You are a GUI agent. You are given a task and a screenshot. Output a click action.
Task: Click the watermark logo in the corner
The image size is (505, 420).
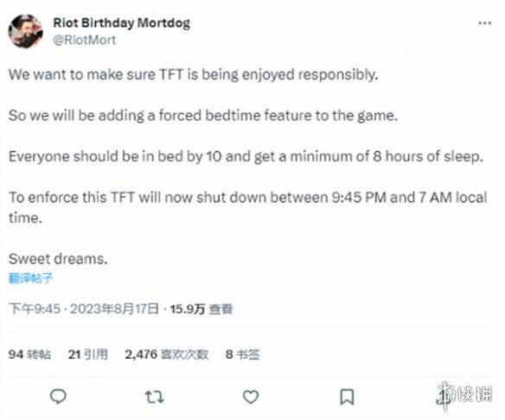(x=465, y=395)
